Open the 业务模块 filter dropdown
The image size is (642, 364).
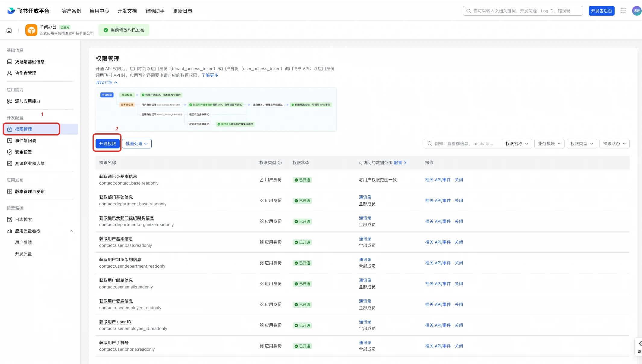click(549, 144)
